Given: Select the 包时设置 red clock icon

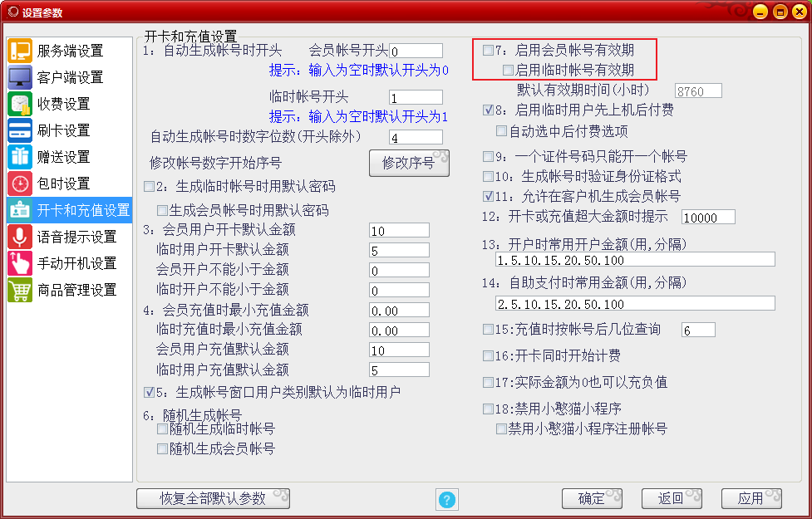Looking at the screenshot, I should (20, 184).
